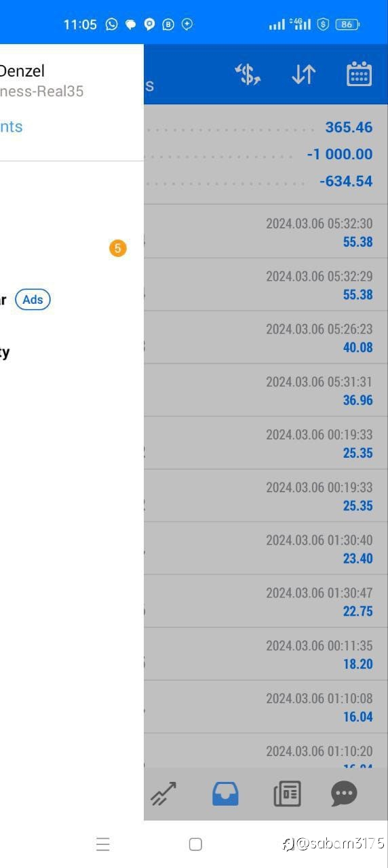Image resolution: width=388 pixels, height=868 pixels.
Task: Open the 23.40 deal at 01:30:40
Action: tap(266, 549)
